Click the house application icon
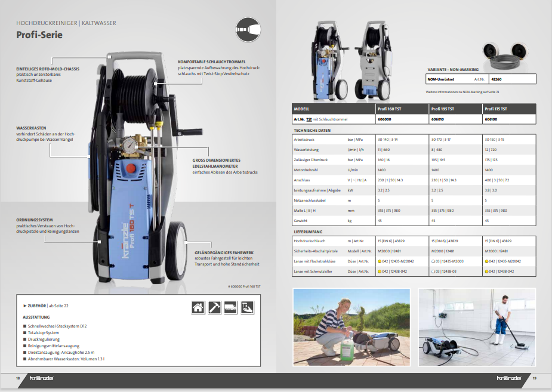 click(198, 307)
